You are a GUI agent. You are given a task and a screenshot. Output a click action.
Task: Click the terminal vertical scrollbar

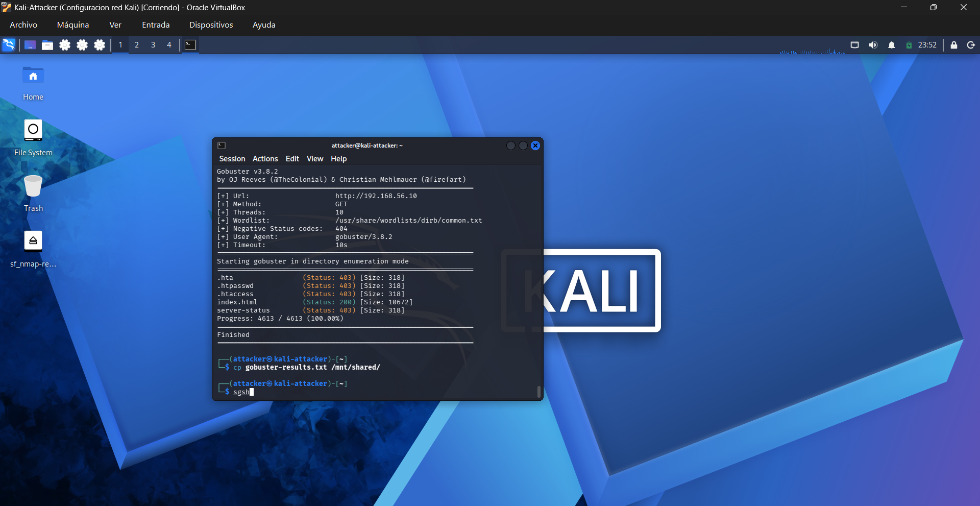coord(539,392)
